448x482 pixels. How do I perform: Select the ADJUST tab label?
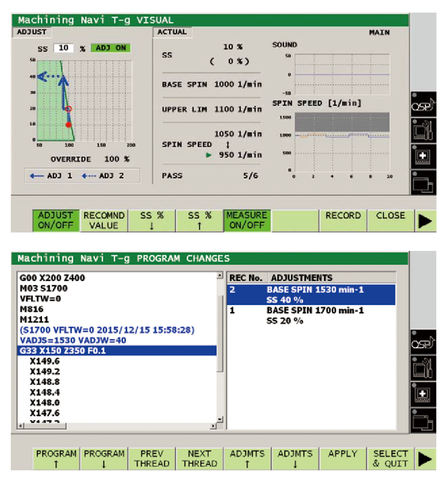pos(32,32)
